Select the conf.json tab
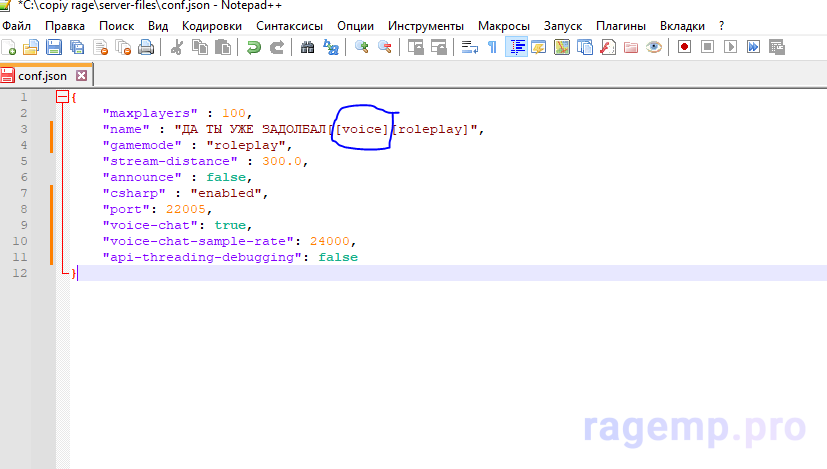 pyautogui.click(x=41, y=75)
